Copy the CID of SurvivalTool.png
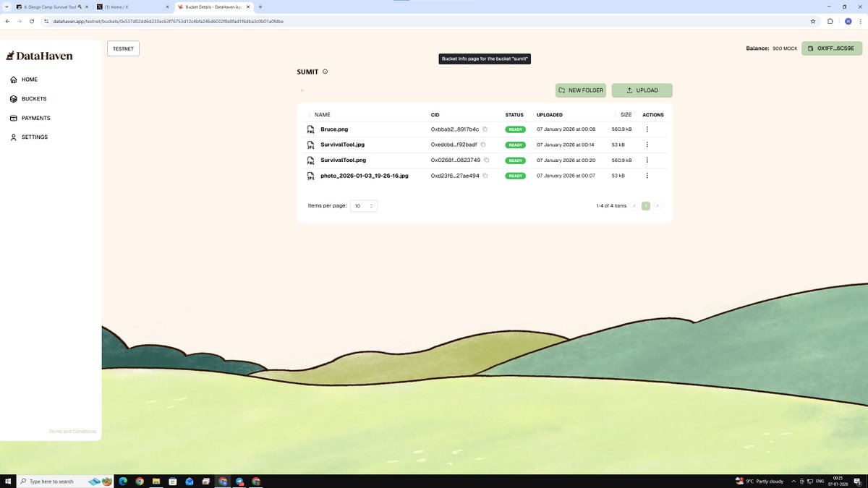Image resolution: width=868 pixels, height=488 pixels. click(x=487, y=160)
